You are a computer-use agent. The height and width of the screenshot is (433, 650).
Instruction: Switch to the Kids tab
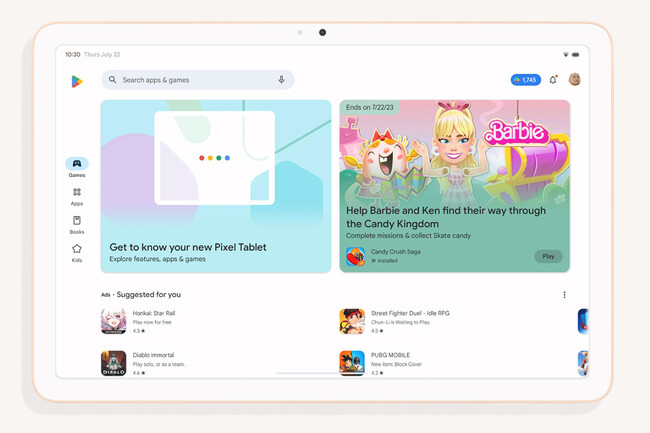[x=77, y=253]
